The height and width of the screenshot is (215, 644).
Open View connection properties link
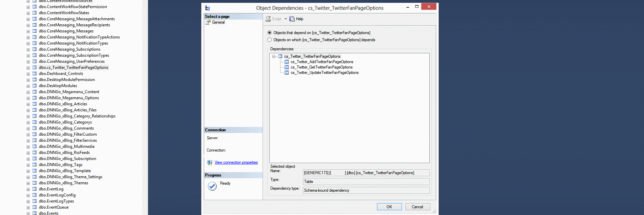coord(236,162)
